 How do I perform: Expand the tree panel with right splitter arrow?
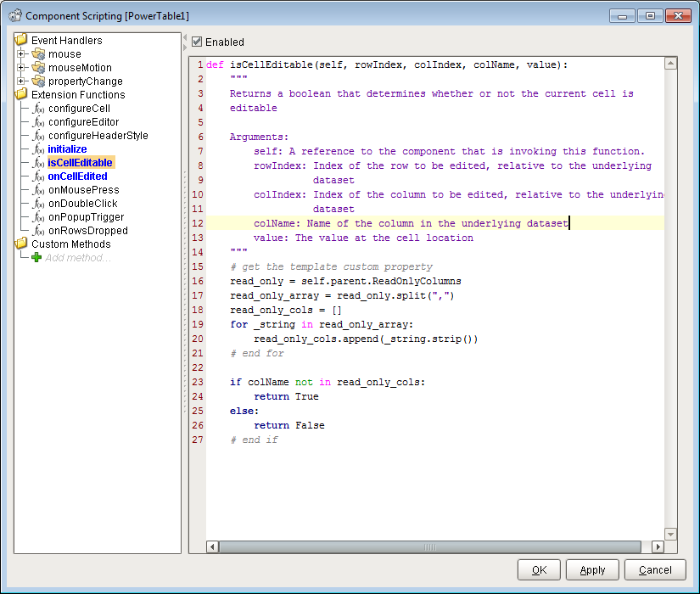pyautogui.click(x=185, y=47)
